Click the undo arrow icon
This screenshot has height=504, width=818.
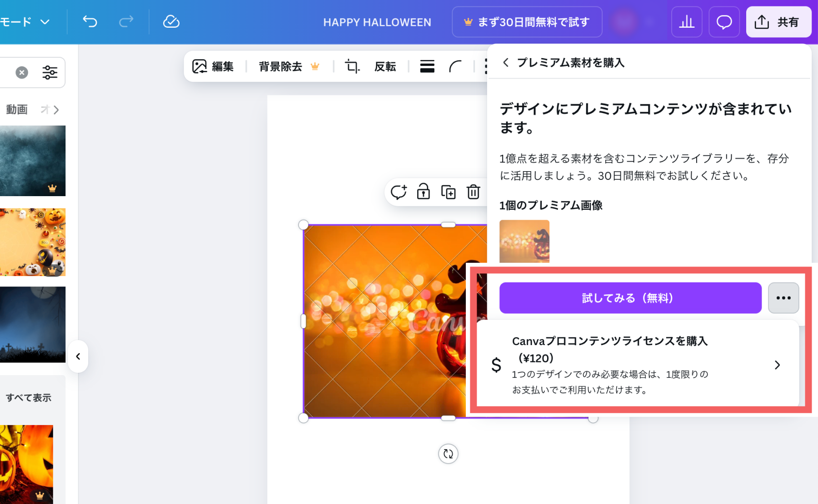(90, 21)
